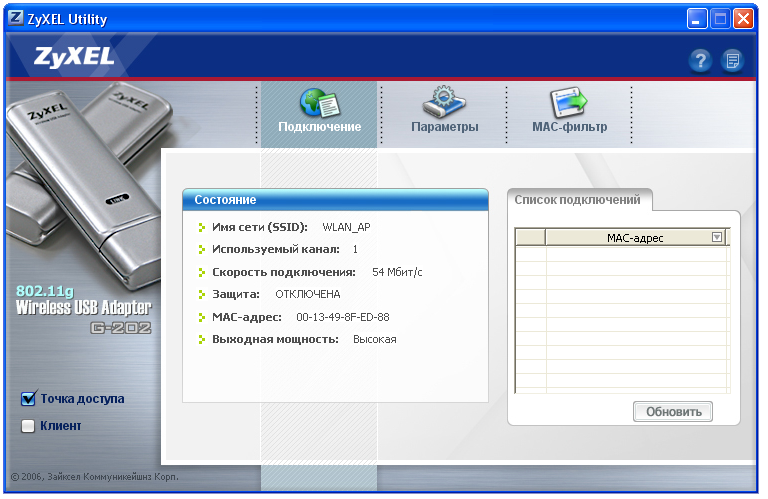Screen dimensions: 768x499
Task: Enable the Клиент checkbox
Action: tap(28, 426)
